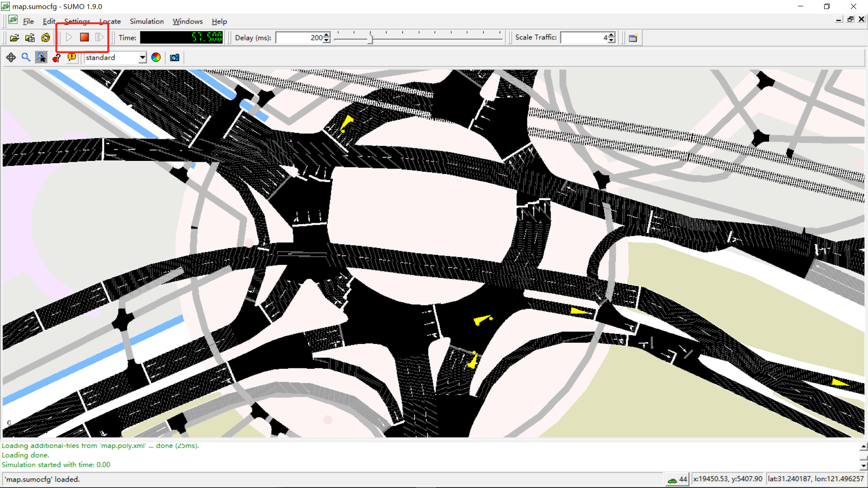Image resolution: width=868 pixels, height=488 pixels.
Task: Take a screenshot with the camera icon
Action: (175, 57)
